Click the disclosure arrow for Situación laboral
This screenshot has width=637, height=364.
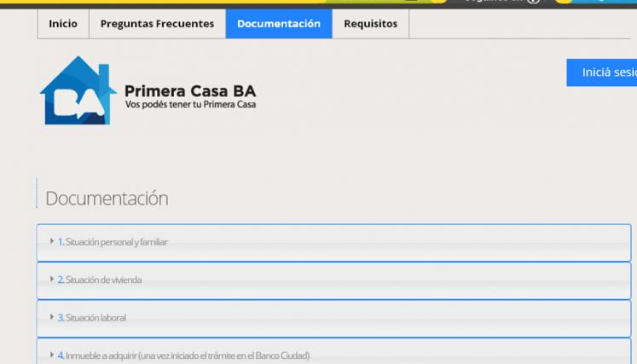coord(52,317)
